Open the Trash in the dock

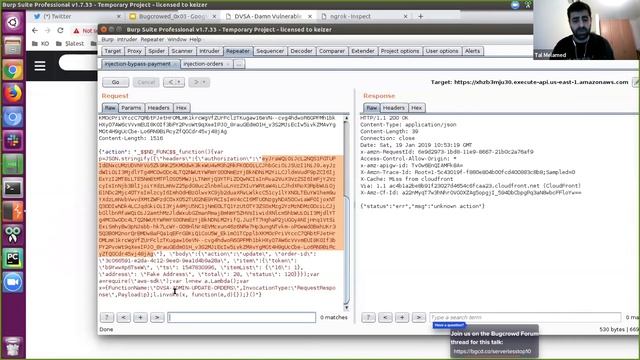pyautogui.click(x=13, y=346)
